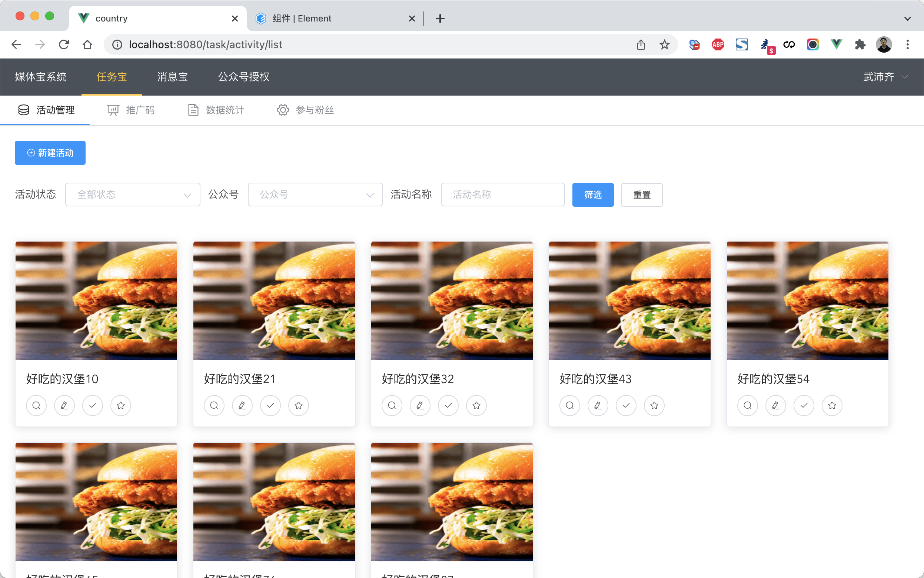Select 任务宝 in the top navigation
This screenshot has height=578, width=924.
click(x=112, y=77)
